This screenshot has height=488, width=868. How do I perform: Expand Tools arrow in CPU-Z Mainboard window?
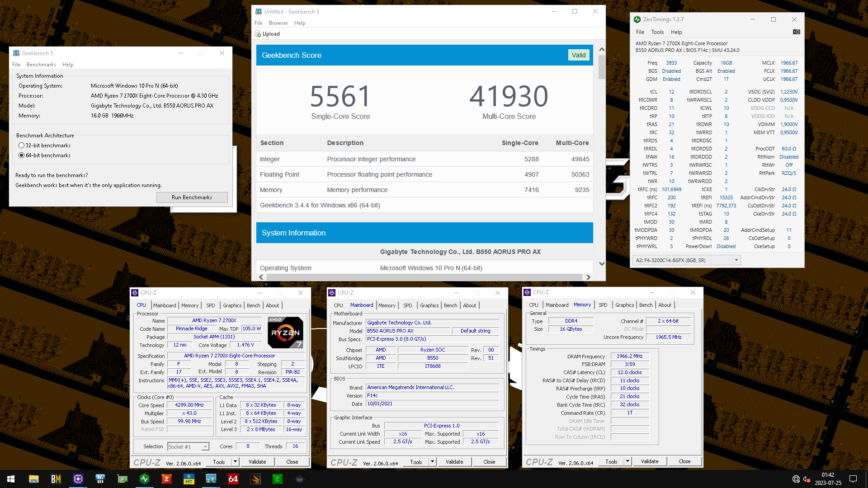coord(432,462)
